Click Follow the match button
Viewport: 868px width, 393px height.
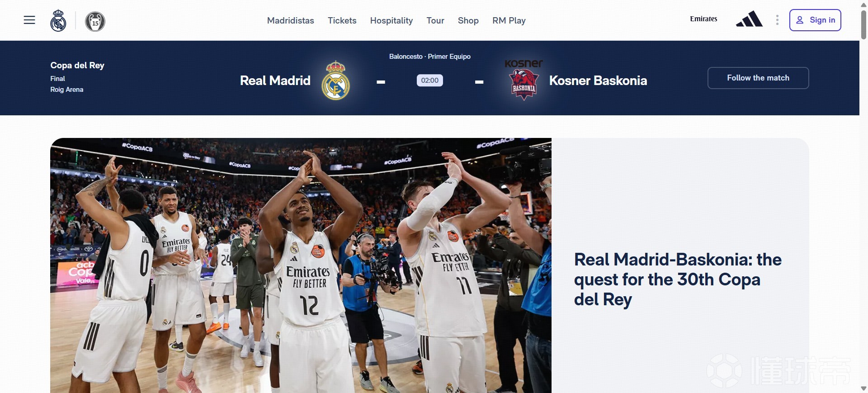[x=758, y=78]
